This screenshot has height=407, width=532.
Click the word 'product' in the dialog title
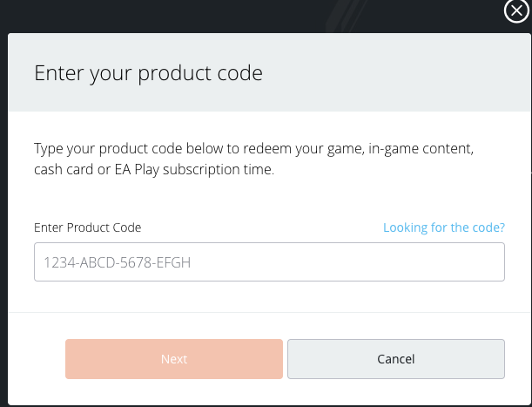pos(175,74)
